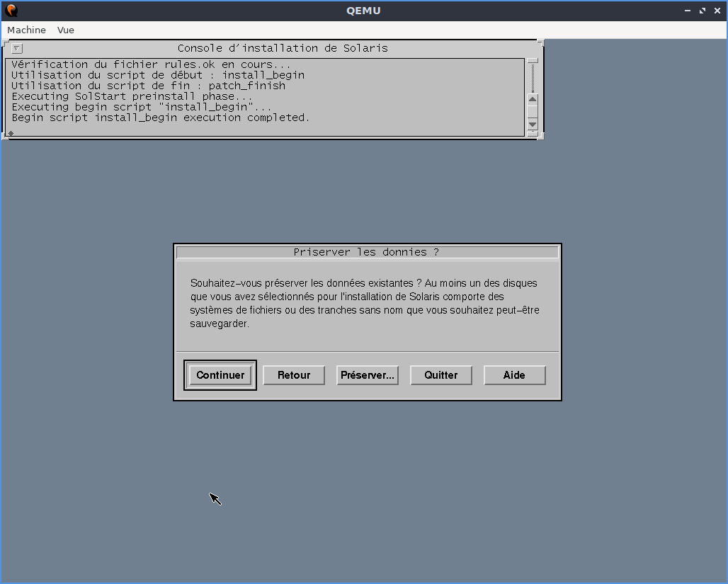The image size is (728, 584).
Task: Click the 'Console d'installation de Solaris' title
Action: click(283, 48)
